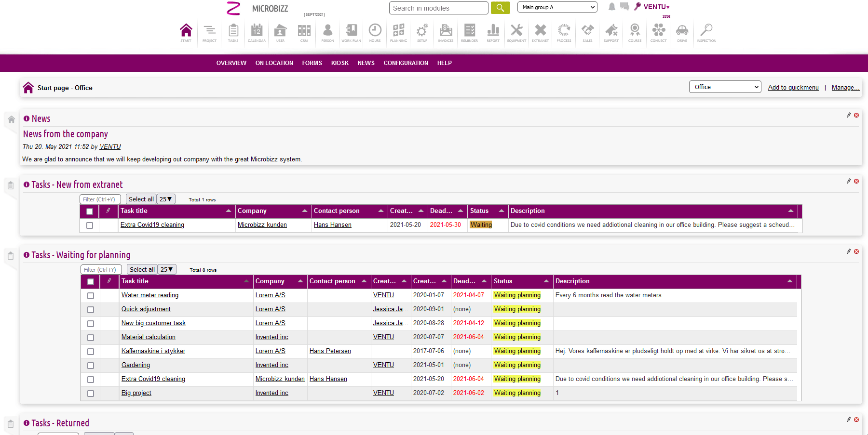Image resolution: width=868 pixels, height=435 pixels.
Task: Click the Work Plan toolbar icon
Action: tap(351, 32)
